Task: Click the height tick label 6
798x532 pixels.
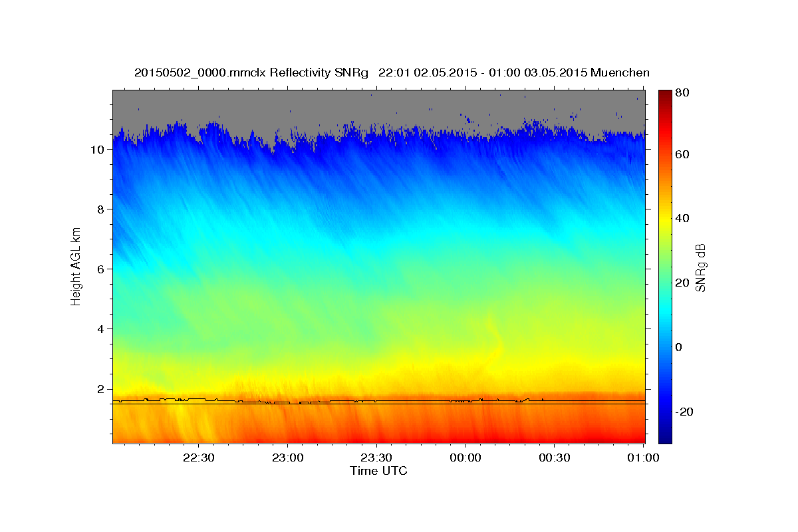Action: tap(102, 269)
